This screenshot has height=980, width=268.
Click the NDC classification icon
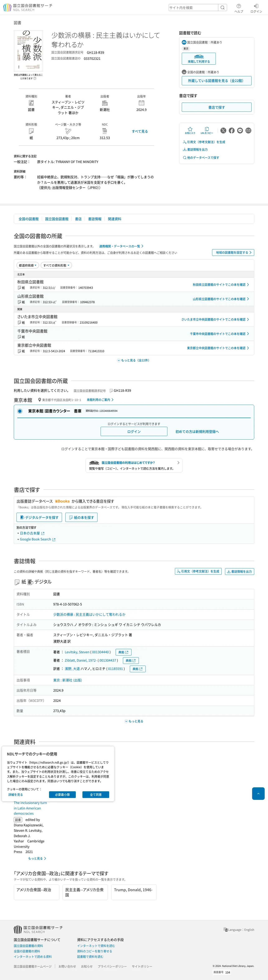point(105,131)
